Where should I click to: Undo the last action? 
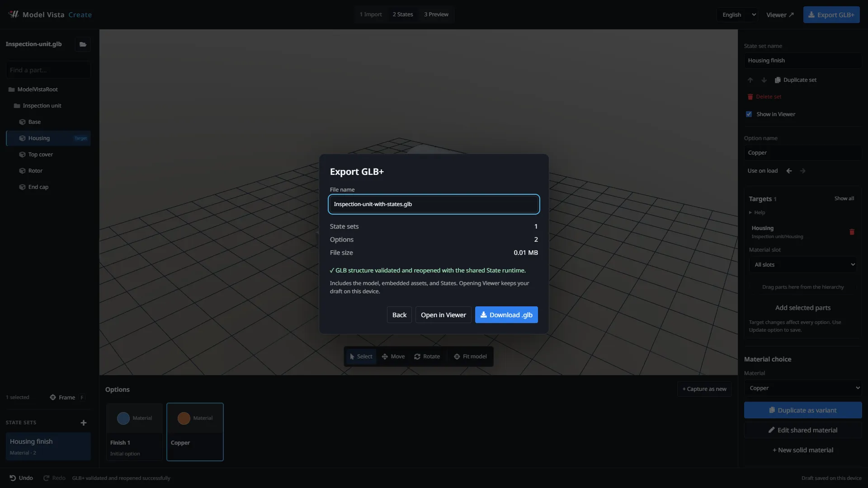[21, 478]
